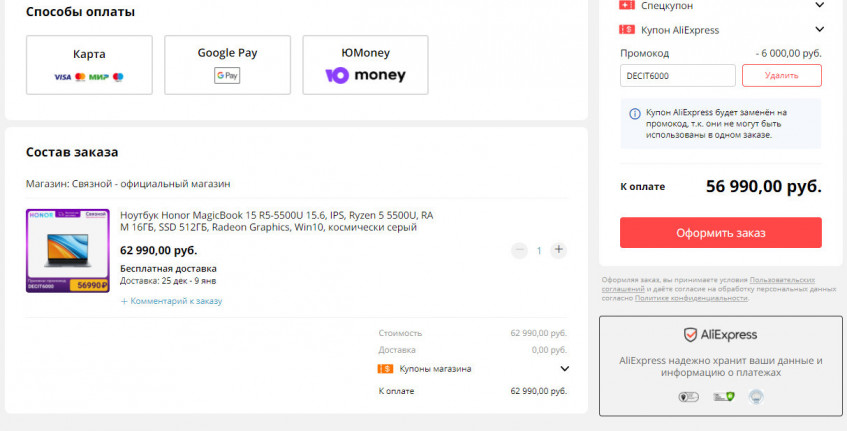Click the round blue security seal badge
This screenshot has width=847, height=431.
pyautogui.click(x=757, y=397)
